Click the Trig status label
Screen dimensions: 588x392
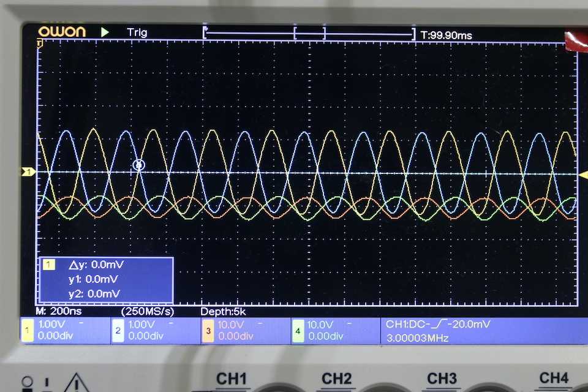point(137,32)
